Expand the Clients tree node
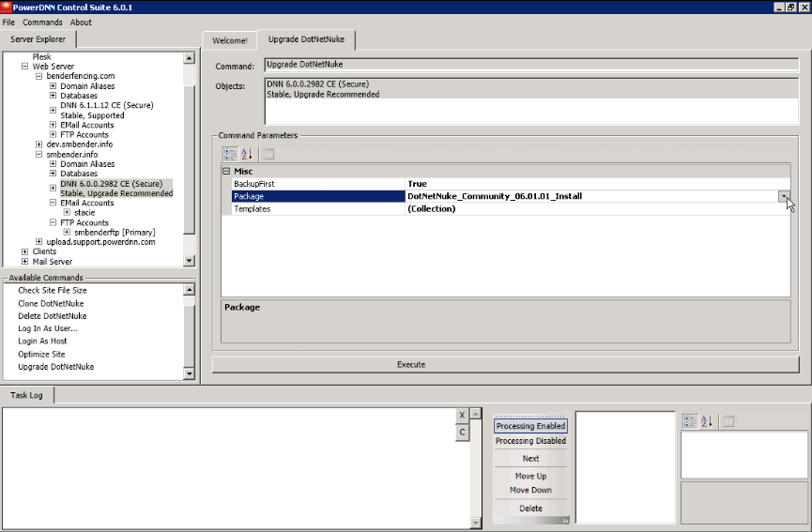Viewport: 812px width, 532px height. coord(24,251)
